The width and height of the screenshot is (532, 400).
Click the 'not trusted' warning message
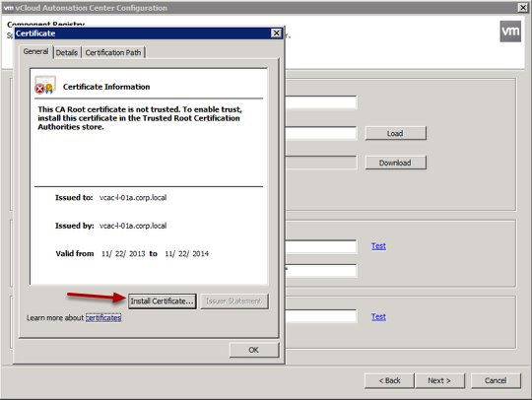[140, 118]
